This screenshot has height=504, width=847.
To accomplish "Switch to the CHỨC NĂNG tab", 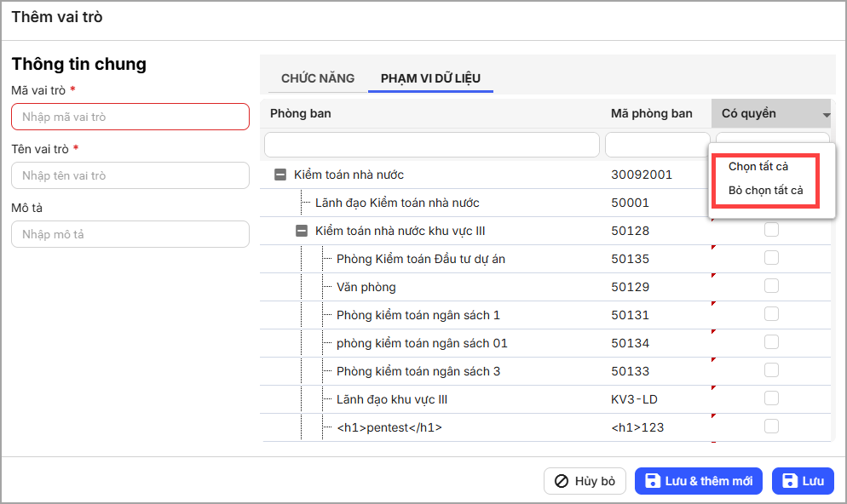I will coord(318,78).
